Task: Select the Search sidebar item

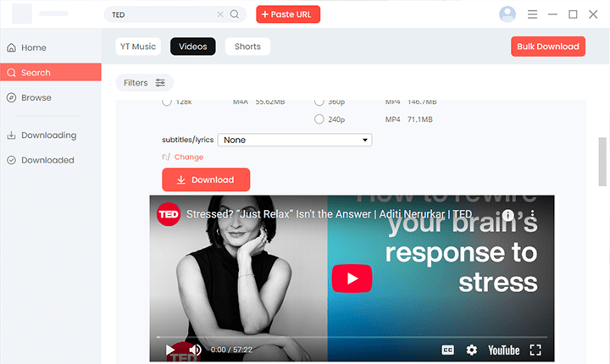Action: [51, 72]
